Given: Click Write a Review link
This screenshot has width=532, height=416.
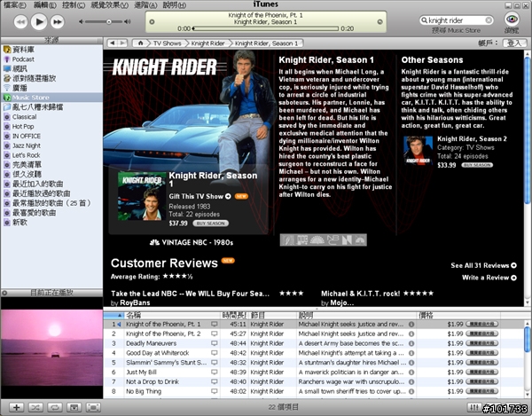Looking at the screenshot, I should click(489, 278).
